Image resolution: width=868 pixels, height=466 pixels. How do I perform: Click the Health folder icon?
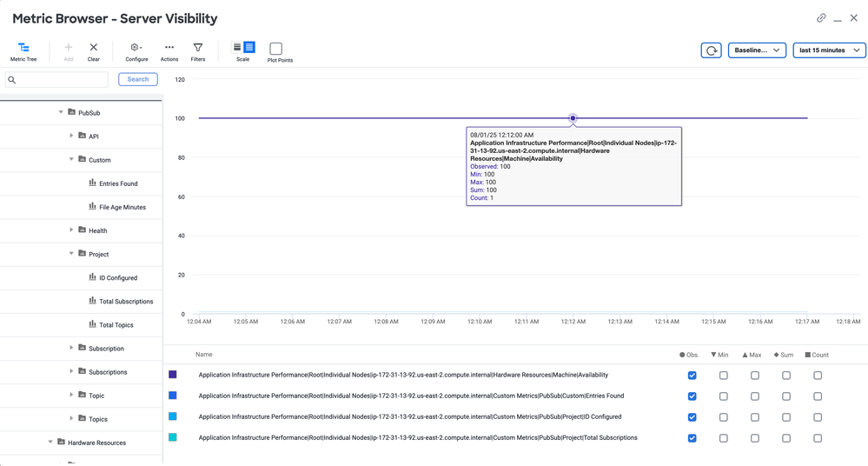coord(83,230)
